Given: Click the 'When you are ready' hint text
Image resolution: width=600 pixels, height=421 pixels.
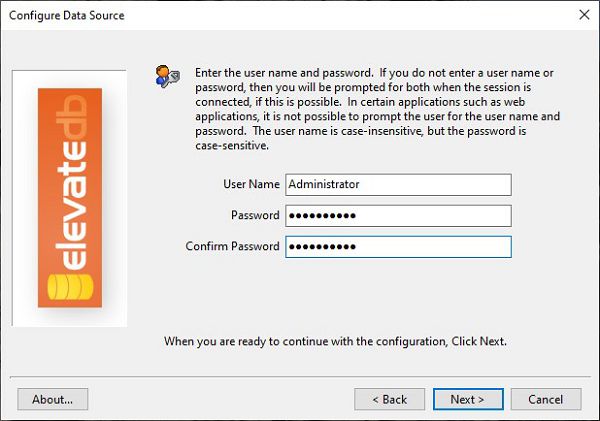Looking at the screenshot, I should pos(335,341).
